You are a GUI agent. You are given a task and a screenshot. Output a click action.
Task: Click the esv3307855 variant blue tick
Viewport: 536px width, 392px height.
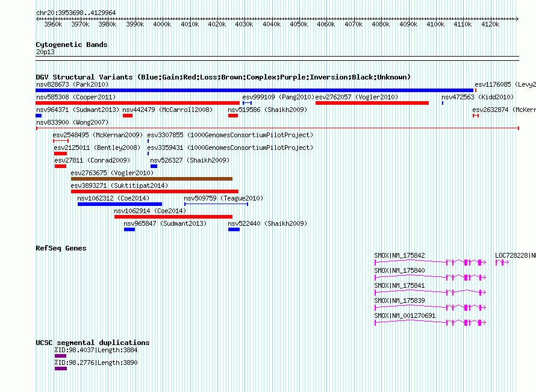pyautogui.click(x=148, y=141)
